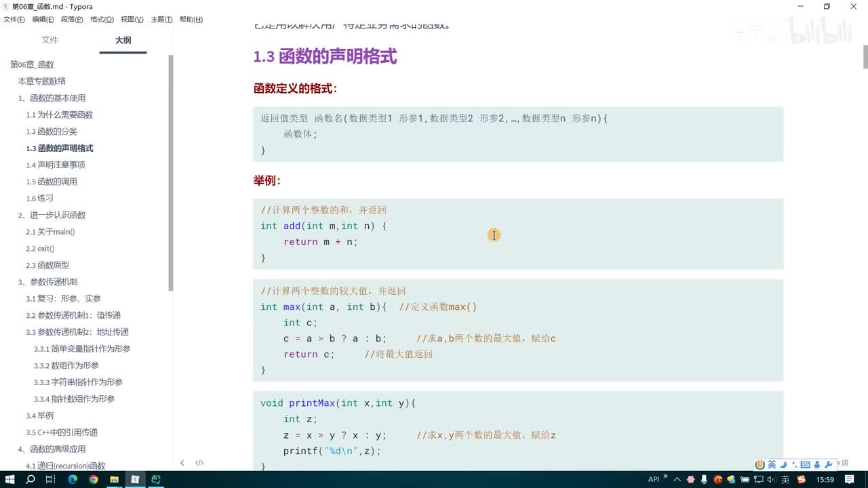Click heading 1.3 函数的声明格式 in document

tap(325, 56)
